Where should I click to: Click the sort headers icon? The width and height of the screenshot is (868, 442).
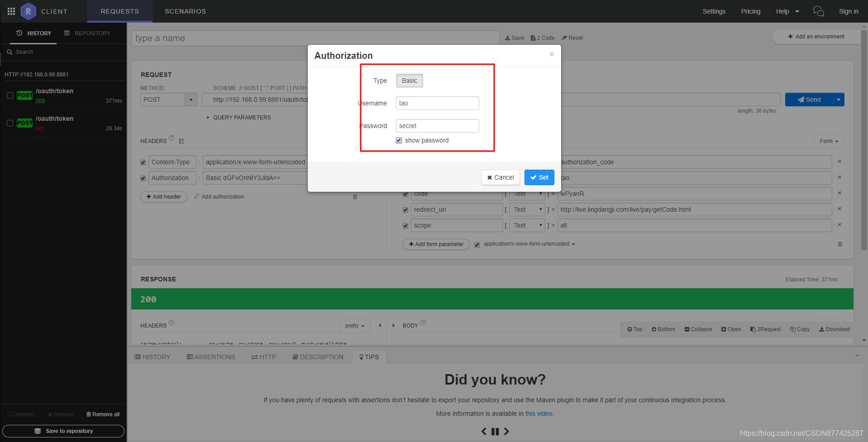coord(181,141)
